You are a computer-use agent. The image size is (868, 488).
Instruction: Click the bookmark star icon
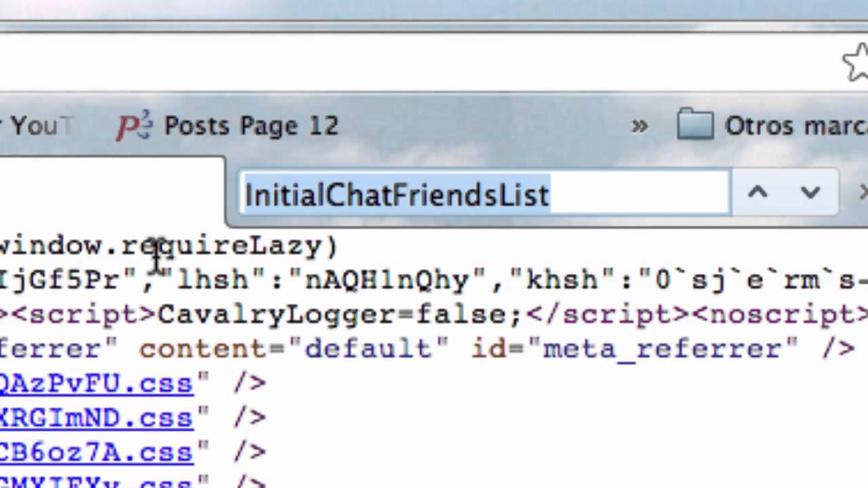point(856,62)
